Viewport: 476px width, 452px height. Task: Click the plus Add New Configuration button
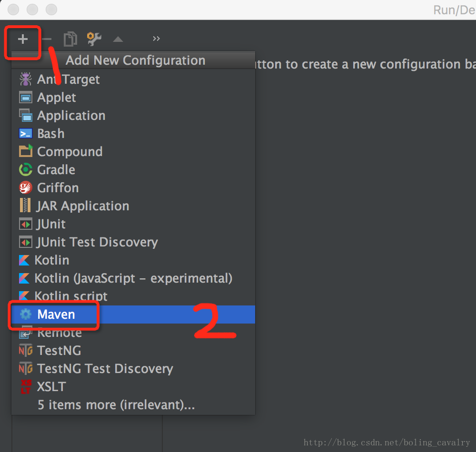pos(23,39)
